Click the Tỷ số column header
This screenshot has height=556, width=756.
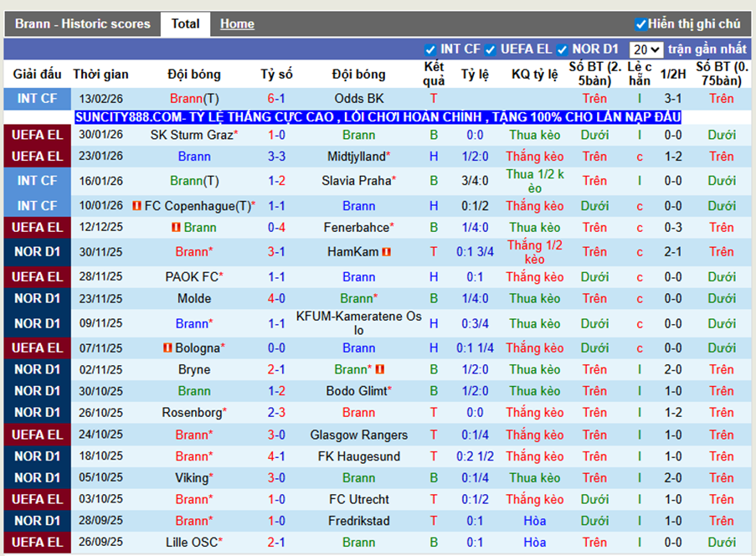(276, 75)
